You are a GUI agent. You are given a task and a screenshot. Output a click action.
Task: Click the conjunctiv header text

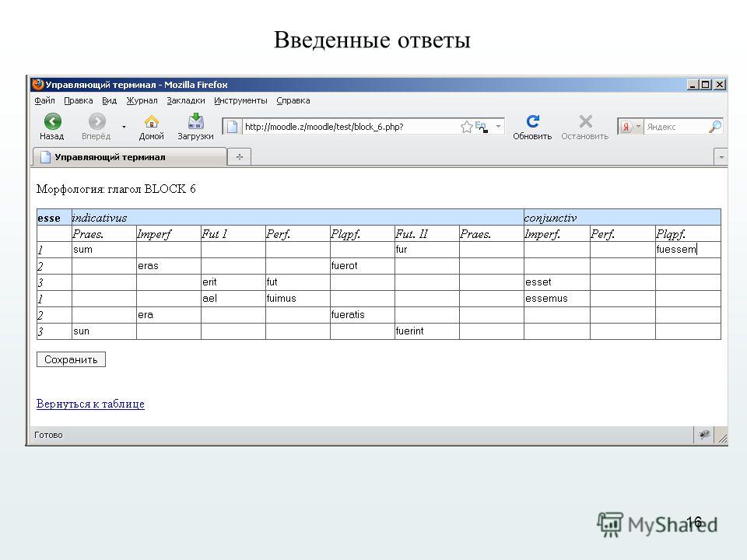[x=550, y=218]
